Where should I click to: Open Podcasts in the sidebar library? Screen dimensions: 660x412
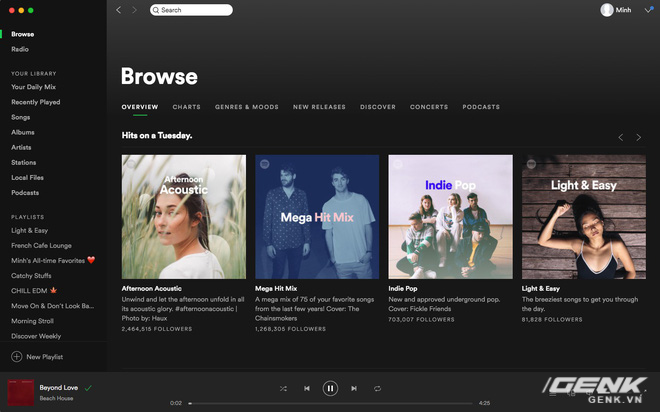tap(25, 193)
